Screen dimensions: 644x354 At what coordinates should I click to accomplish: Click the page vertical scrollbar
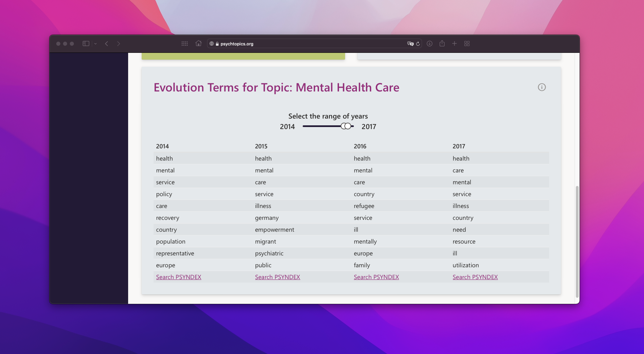click(577, 241)
